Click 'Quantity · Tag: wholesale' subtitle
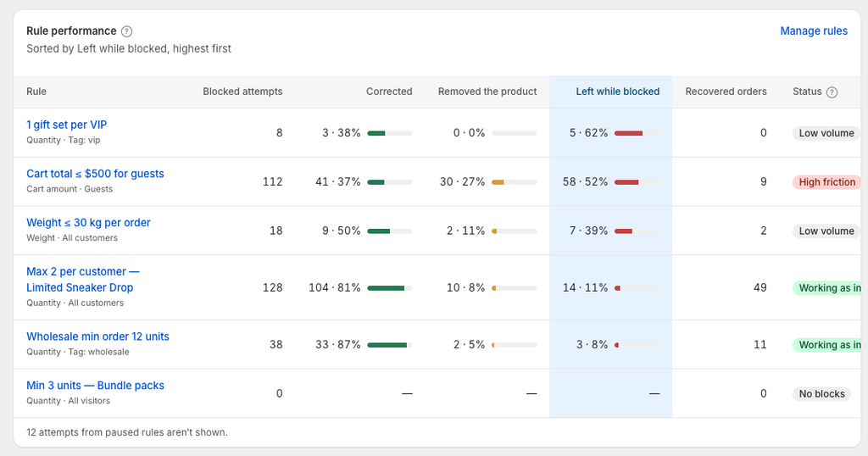Viewport: 868px width, 456px height. 78,352
